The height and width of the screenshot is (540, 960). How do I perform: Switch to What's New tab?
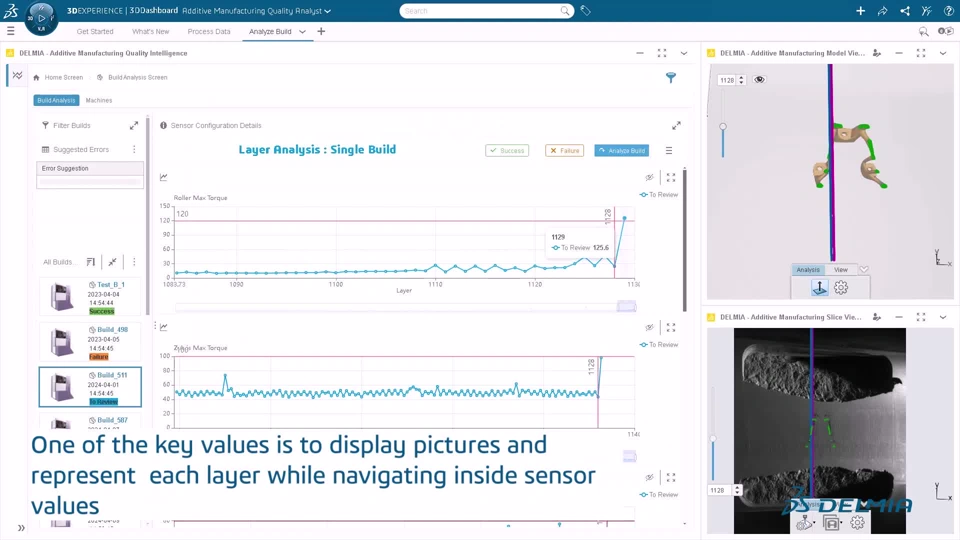pyautogui.click(x=151, y=31)
